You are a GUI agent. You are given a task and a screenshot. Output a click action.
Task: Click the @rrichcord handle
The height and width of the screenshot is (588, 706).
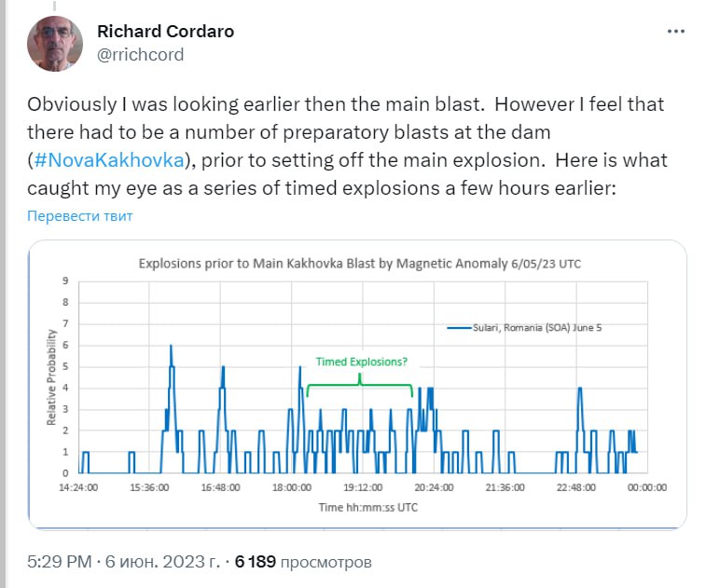click(140, 54)
